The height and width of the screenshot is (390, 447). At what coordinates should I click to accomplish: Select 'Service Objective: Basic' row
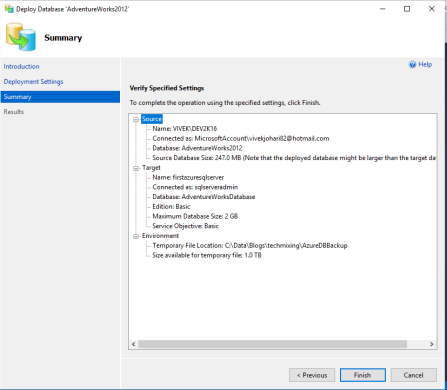coord(185,226)
